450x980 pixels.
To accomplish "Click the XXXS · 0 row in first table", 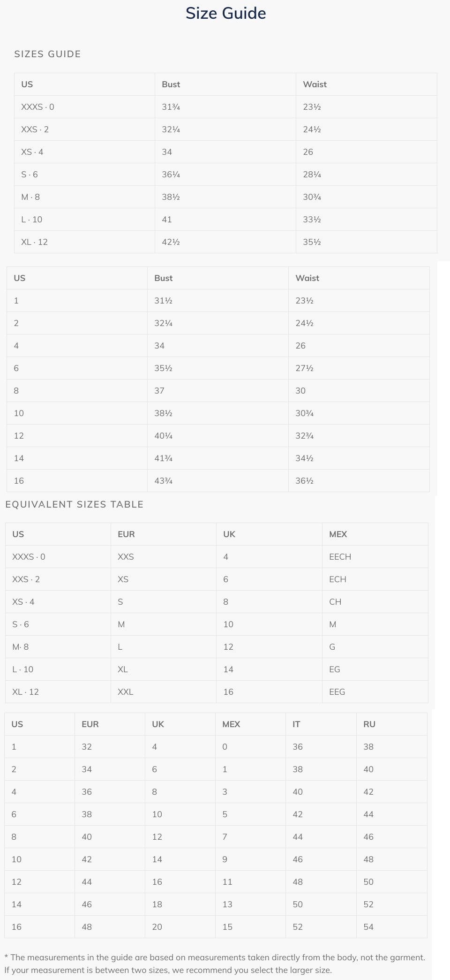I will click(225, 107).
